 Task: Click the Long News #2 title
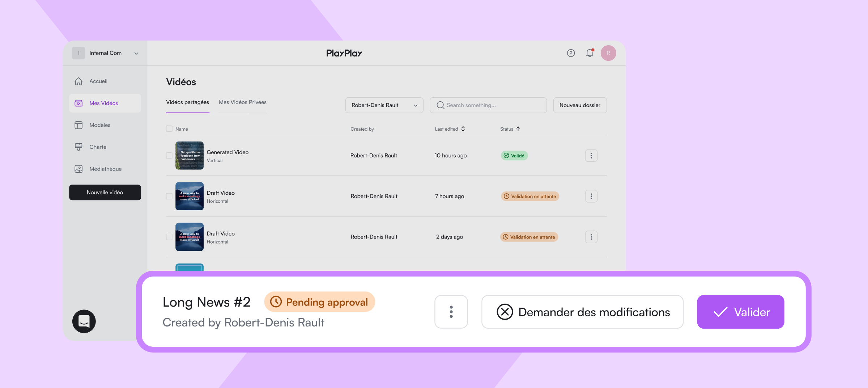(x=207, y=302)
